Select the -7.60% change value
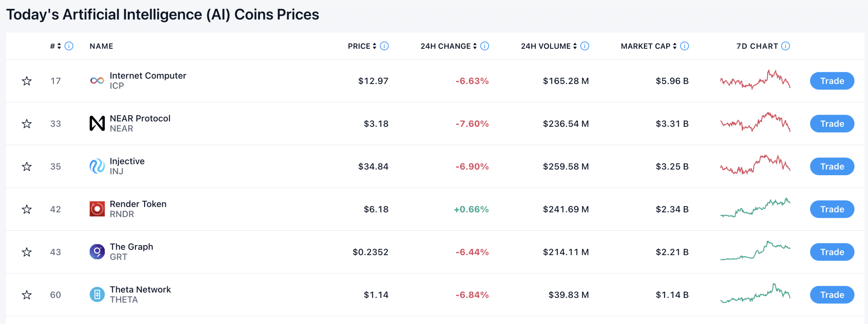 [472, 124]
